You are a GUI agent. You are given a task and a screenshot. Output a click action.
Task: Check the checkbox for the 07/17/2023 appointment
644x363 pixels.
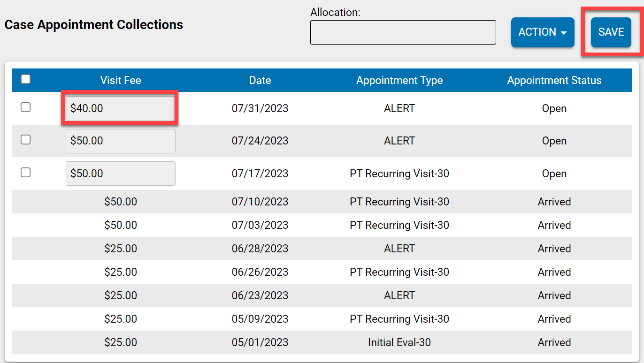point(26,172)
